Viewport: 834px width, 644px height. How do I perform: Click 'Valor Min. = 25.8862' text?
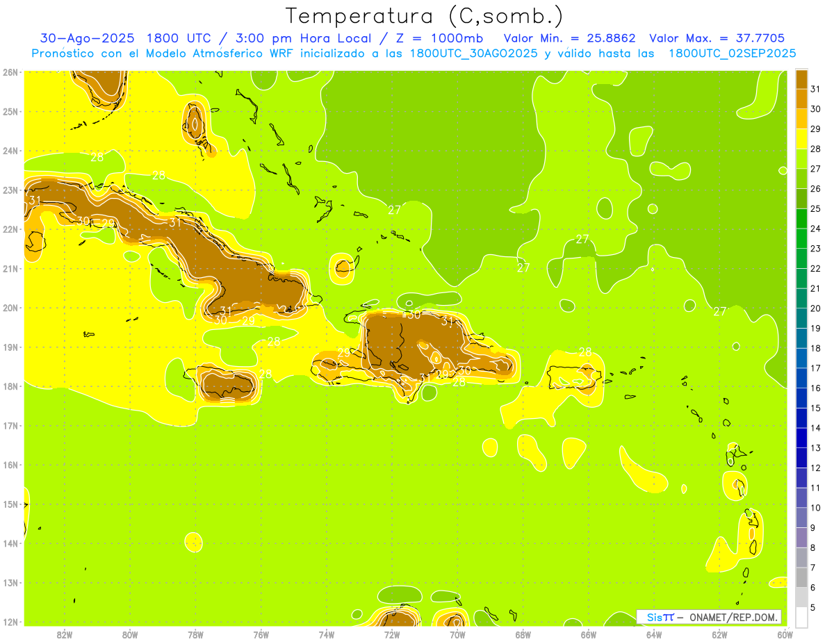pos(569,38)
